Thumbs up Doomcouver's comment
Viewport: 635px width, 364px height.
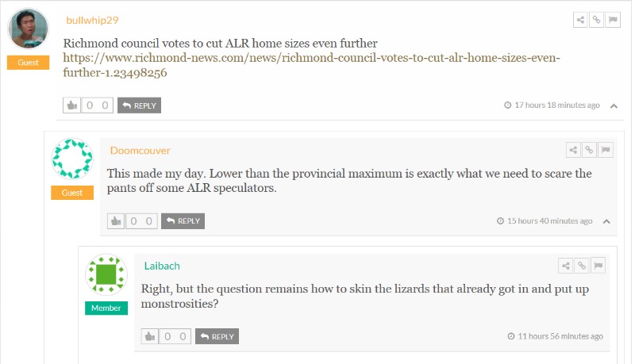[x=116, y=221]
